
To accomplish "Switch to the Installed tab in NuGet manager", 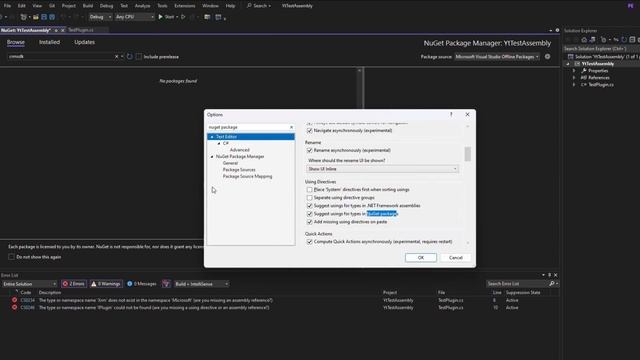I will click(x=49, y=42).
